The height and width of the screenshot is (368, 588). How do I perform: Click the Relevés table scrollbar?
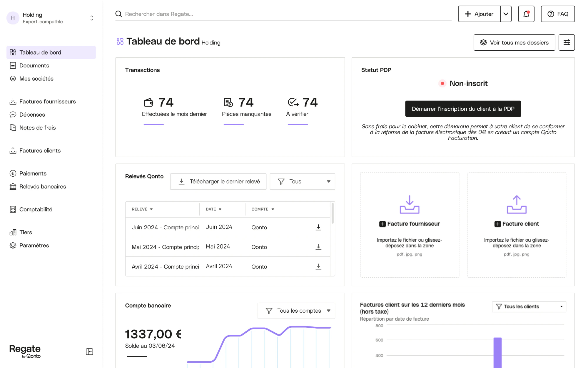tap(333, 213)
